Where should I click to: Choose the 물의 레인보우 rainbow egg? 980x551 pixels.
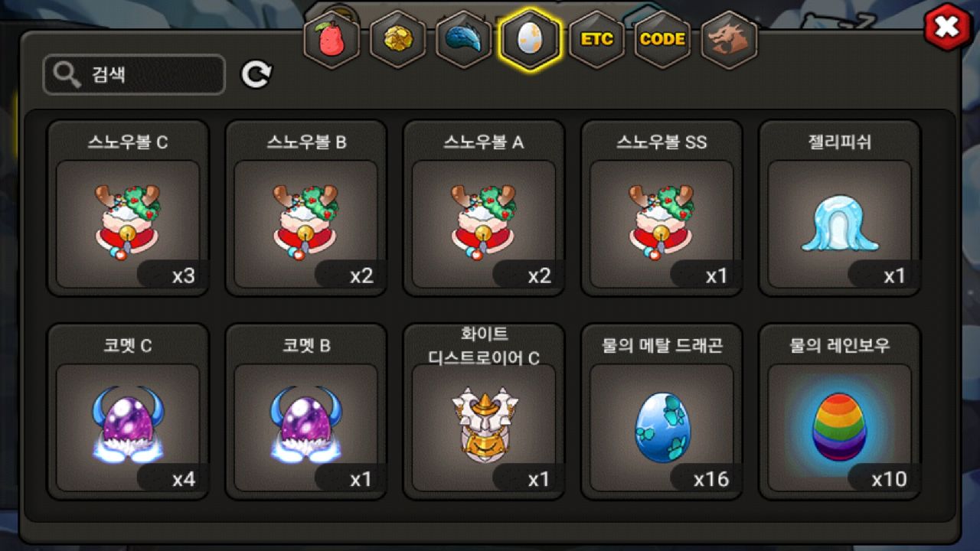[x=839, y=412]
